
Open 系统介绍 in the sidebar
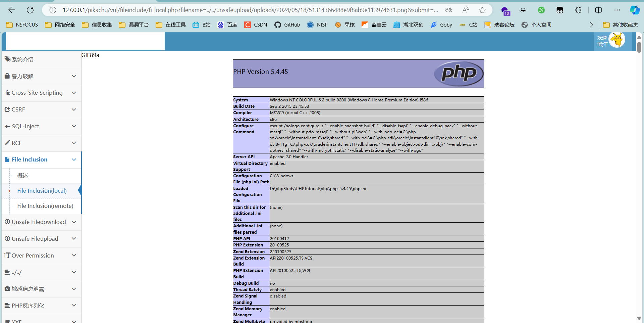(x=42, y=59)
